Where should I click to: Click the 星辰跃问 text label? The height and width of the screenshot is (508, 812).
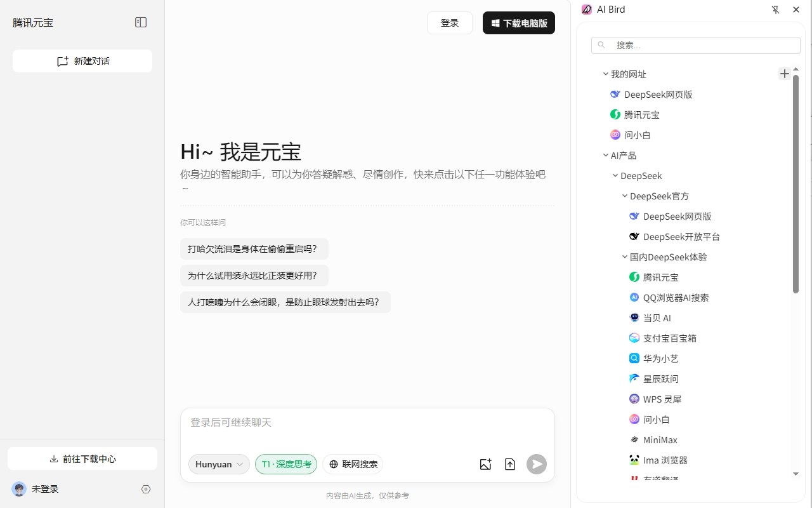(661, 378)
